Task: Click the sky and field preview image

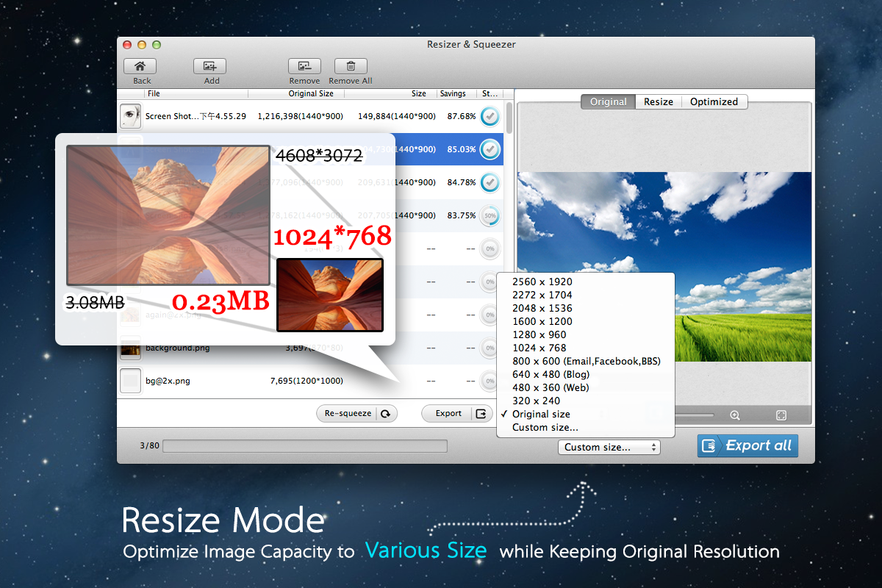Action: click(664, 266)
